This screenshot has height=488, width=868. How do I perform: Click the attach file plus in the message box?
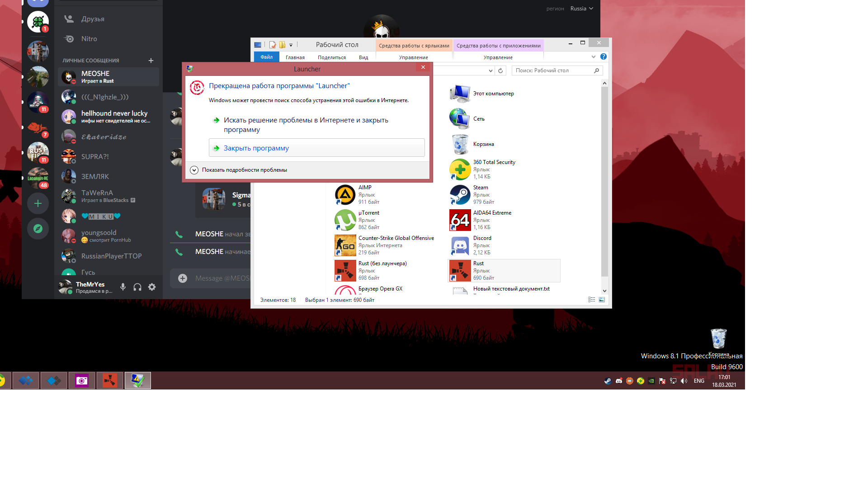(x=183, y=278)
